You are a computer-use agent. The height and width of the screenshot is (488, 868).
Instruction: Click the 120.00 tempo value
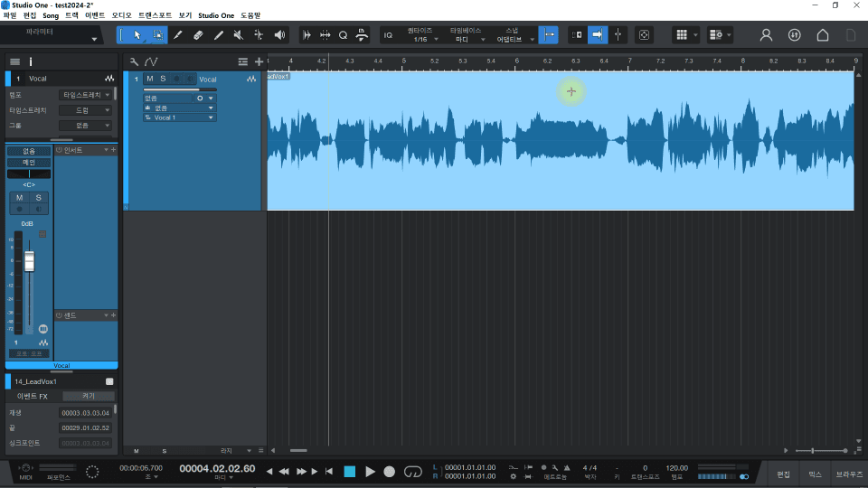pos(676,468)
